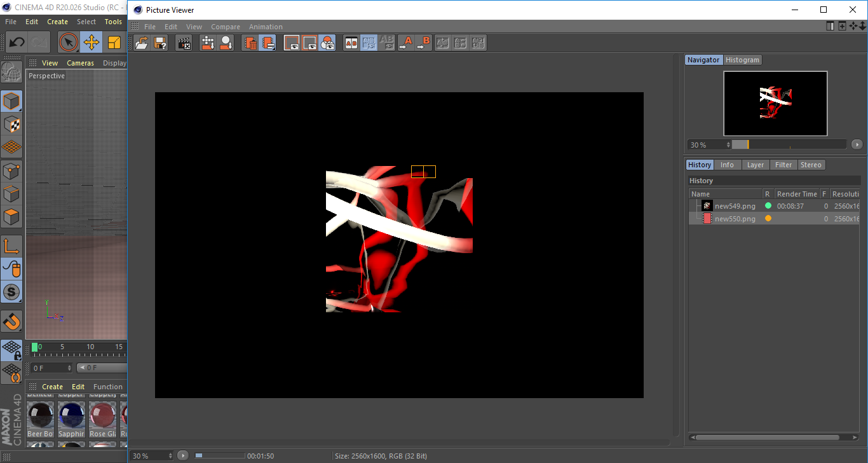Click the Render Time column header
868x463 pixels.
coord(797,194)
